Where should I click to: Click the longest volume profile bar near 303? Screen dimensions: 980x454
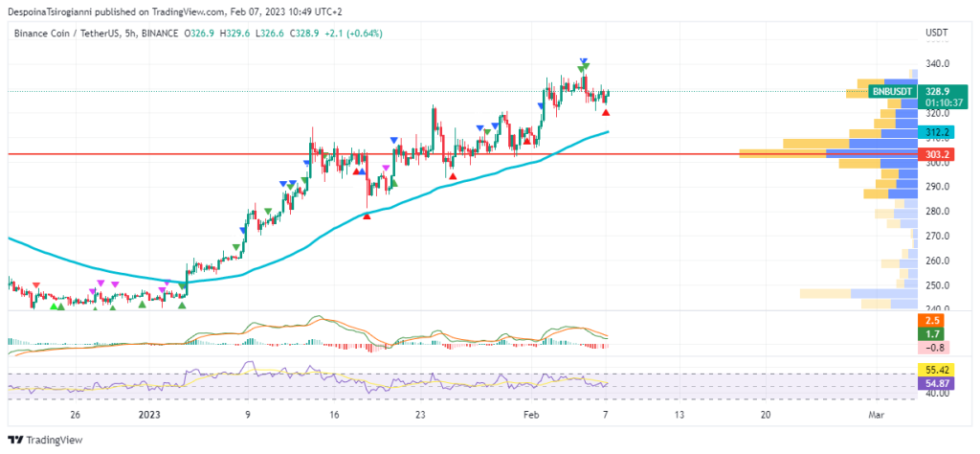click(829, 153)
